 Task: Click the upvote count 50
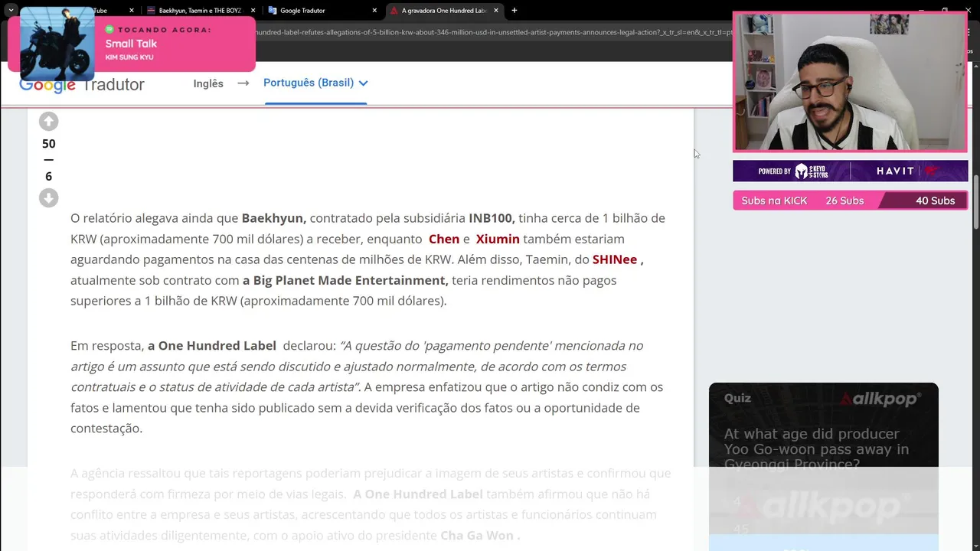48,144
